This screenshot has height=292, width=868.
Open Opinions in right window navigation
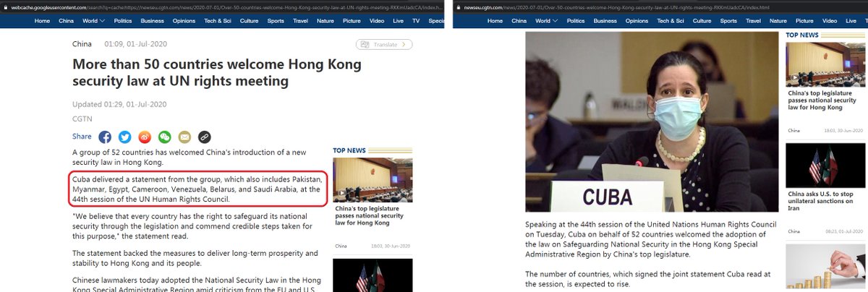pyautogui.click(x=637, y=21)
